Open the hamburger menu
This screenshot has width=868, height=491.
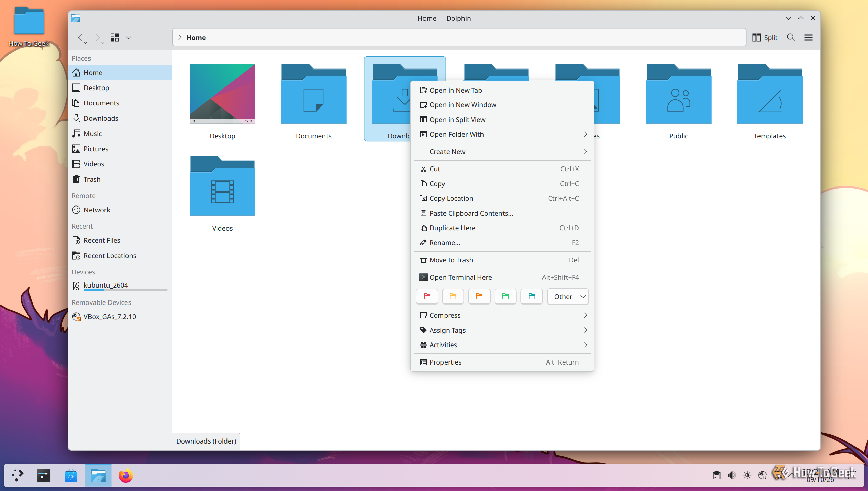[808, 37]
